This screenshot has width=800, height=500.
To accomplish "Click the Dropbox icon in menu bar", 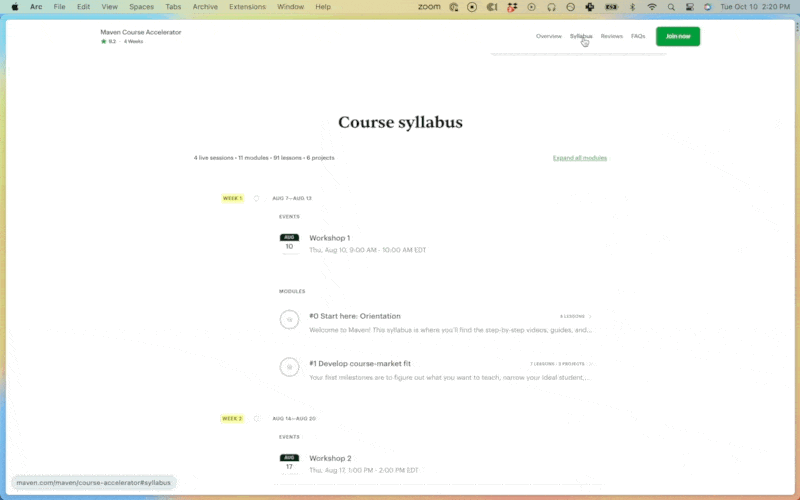I will pos(512,7).
